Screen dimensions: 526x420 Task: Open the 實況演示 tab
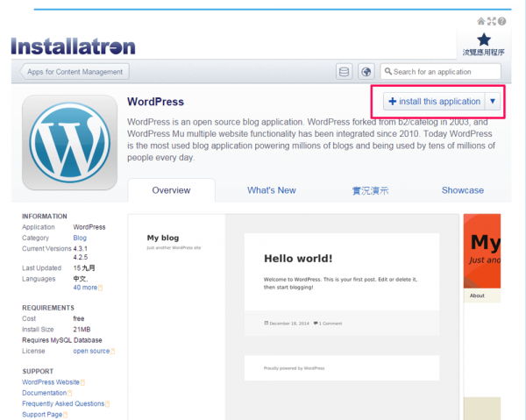(x=370, y=190)
